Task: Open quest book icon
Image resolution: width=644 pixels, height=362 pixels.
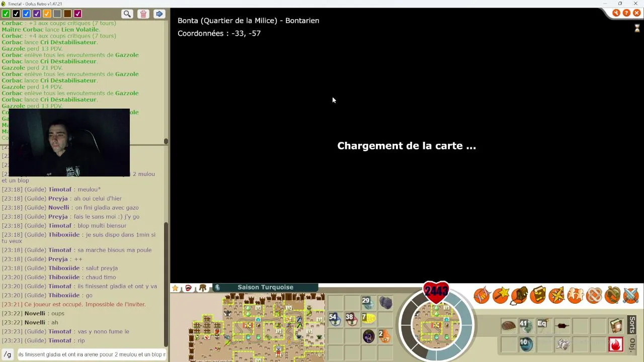Action: 538,296
